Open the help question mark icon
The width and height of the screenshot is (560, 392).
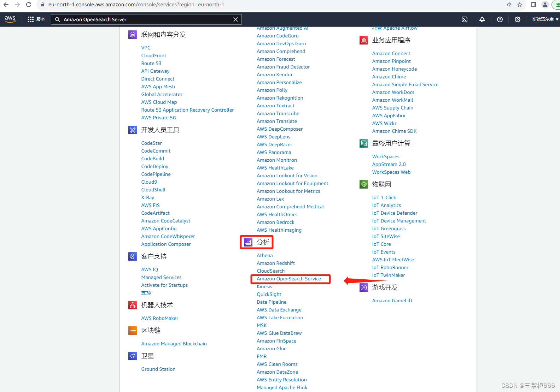tap(500, 19)
